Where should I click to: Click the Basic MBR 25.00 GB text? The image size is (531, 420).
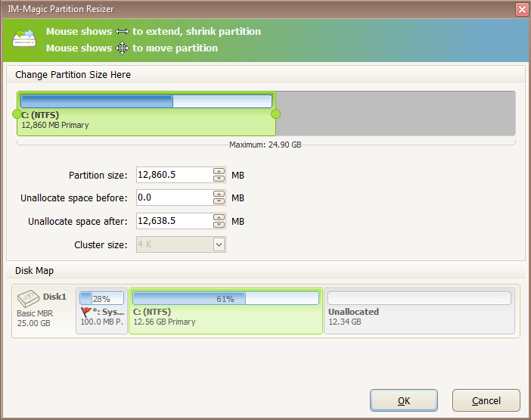(35, 318)
